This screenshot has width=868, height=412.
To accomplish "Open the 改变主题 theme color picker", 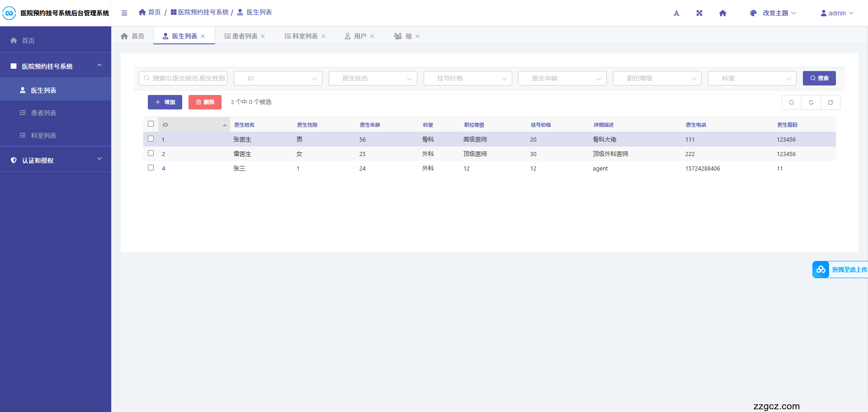I will [773, 13].
